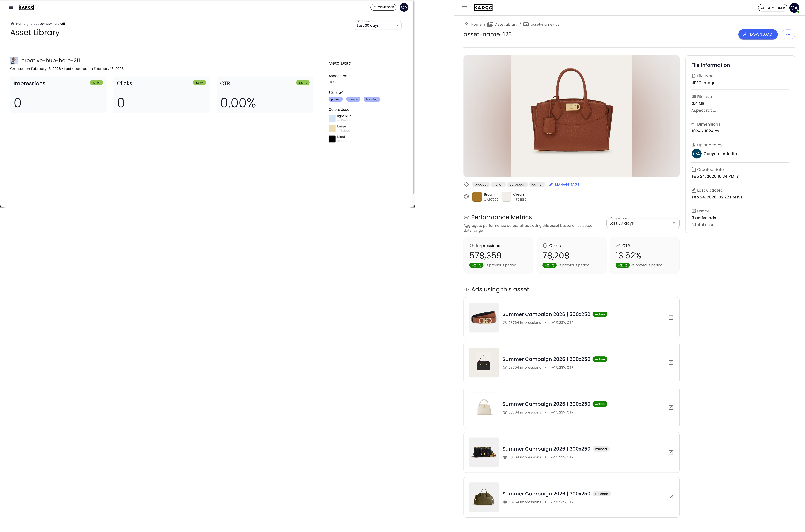Click Opeyemi Adetifa uploader avatar
The image size is (805, 532).
(x=696, y=154)
